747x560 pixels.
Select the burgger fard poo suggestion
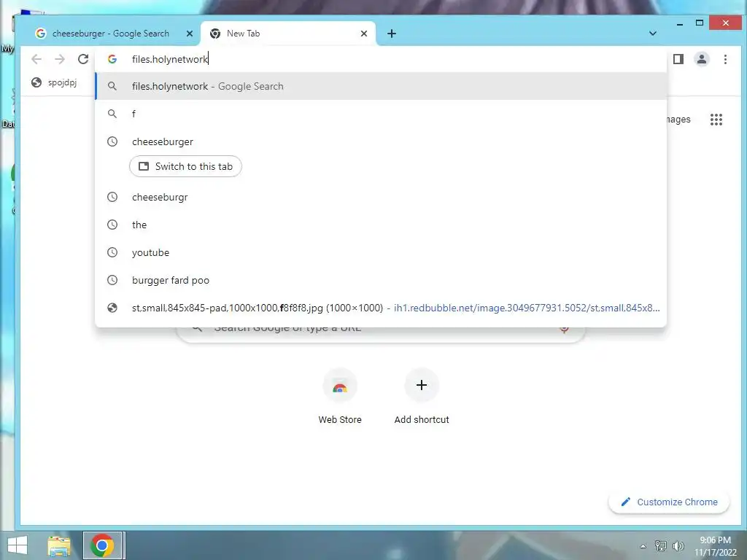[x=381, y=280]
